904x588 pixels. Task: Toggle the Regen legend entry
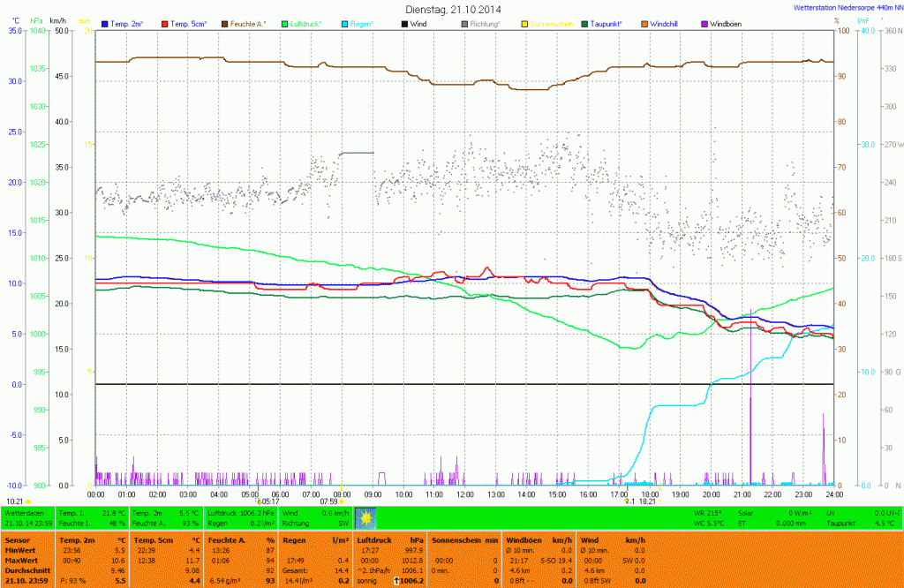pyautogui.click(x=357, y=23)
